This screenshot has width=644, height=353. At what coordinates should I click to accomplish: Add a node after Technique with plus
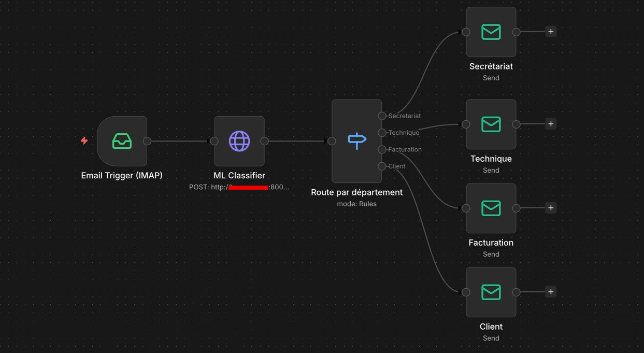click(x=551, y=124)
